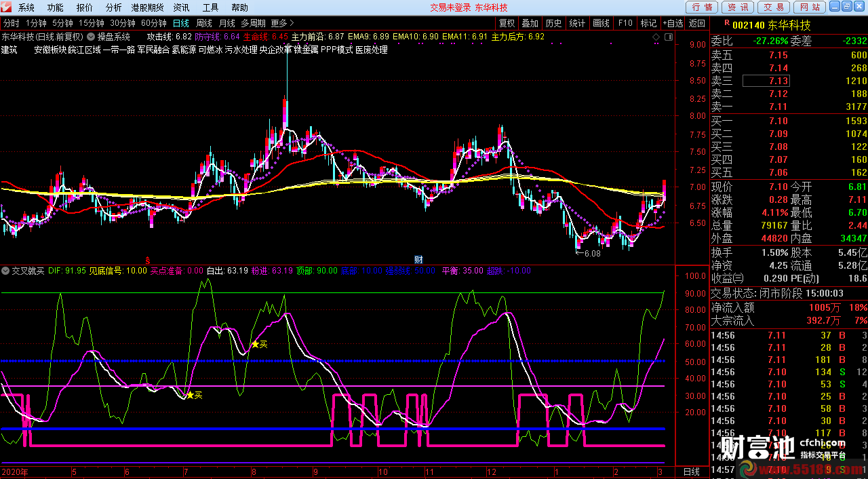
Task: Click the 叠加 overlay button
Action: click(530, 23)
